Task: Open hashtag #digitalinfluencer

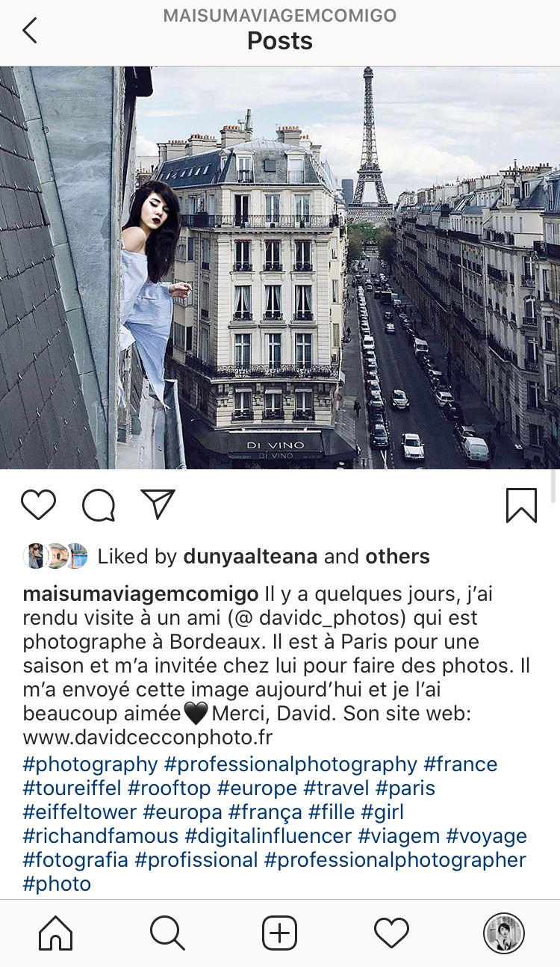Action: [x=268, y=836]
